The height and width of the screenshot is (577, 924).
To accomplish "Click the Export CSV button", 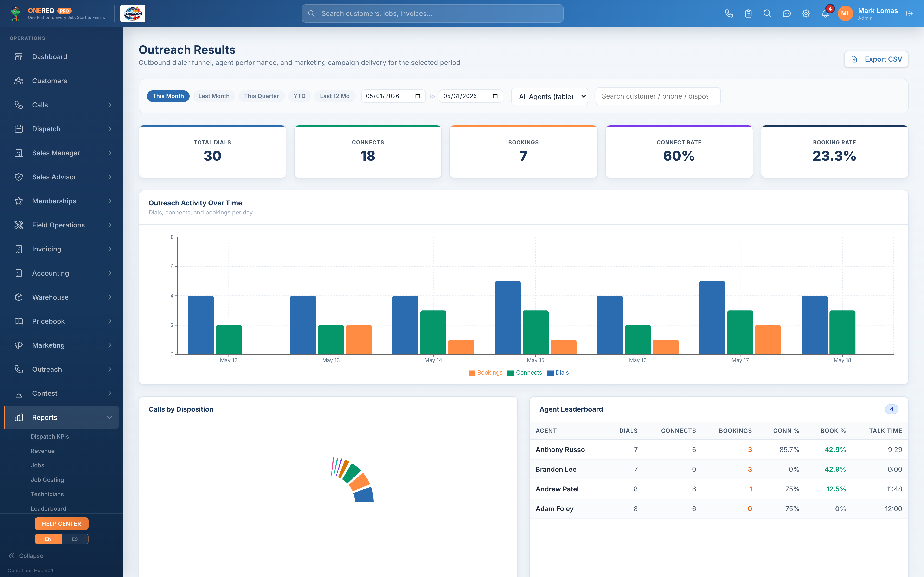I will pos(876,59).
